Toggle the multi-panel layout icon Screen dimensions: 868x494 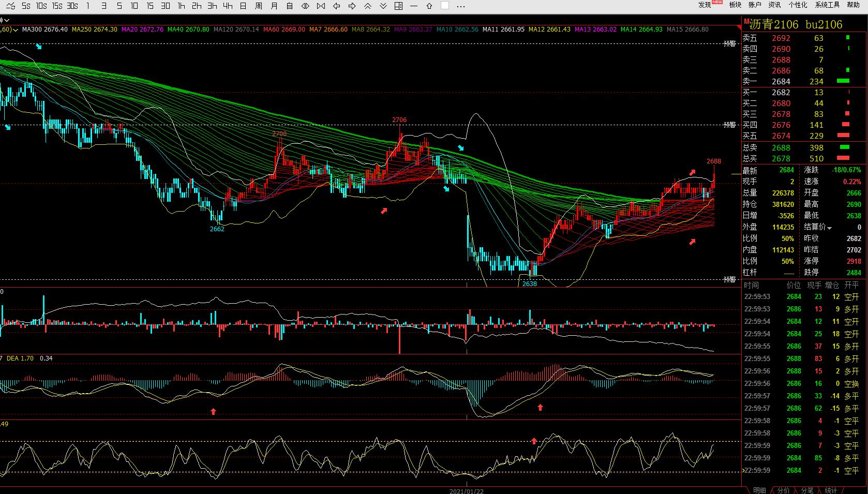pyautogui.click(x=398, y=6)
